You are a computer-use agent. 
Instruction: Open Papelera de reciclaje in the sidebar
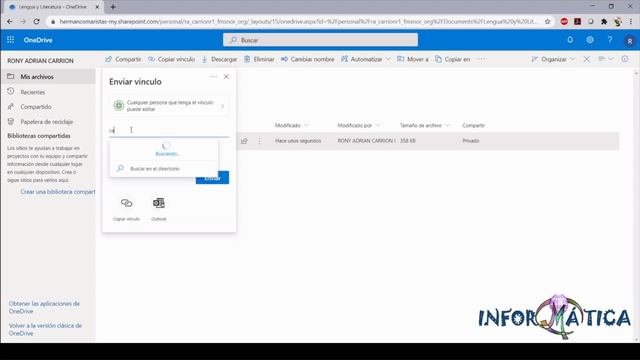click(x=48, y=122)
